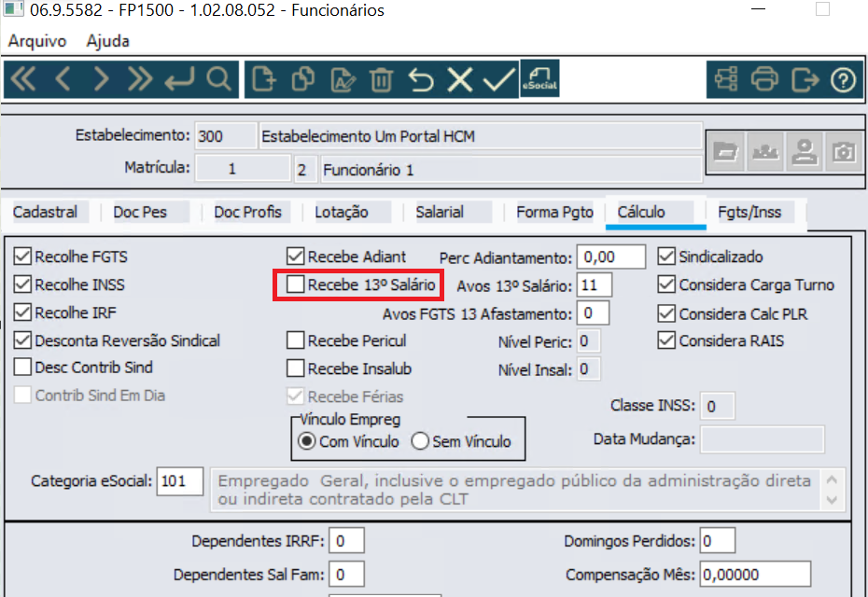Click the group of people icon
Viewport: 868px width, 597px height.
(765, 151)
